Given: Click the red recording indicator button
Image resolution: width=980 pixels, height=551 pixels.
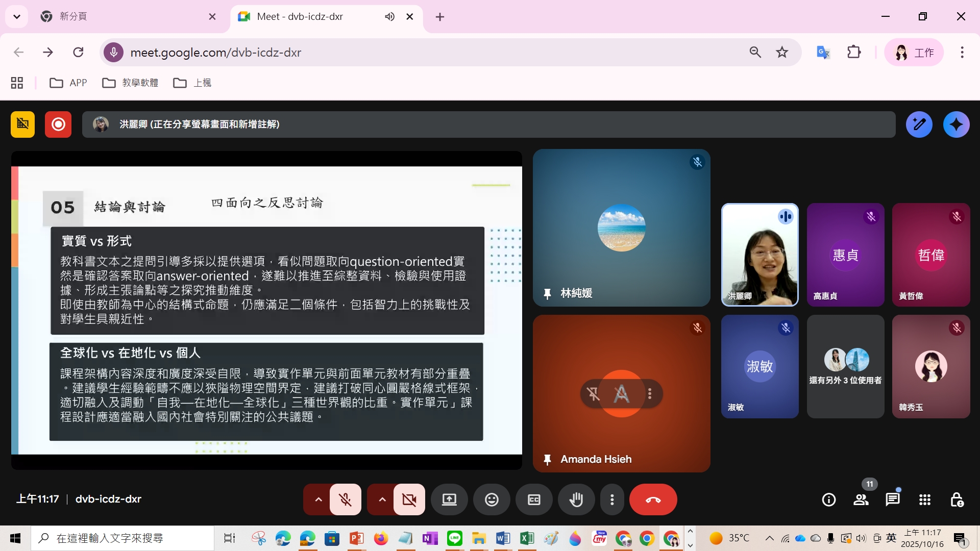Looking at the screenshot, I should tap(58, 124).
